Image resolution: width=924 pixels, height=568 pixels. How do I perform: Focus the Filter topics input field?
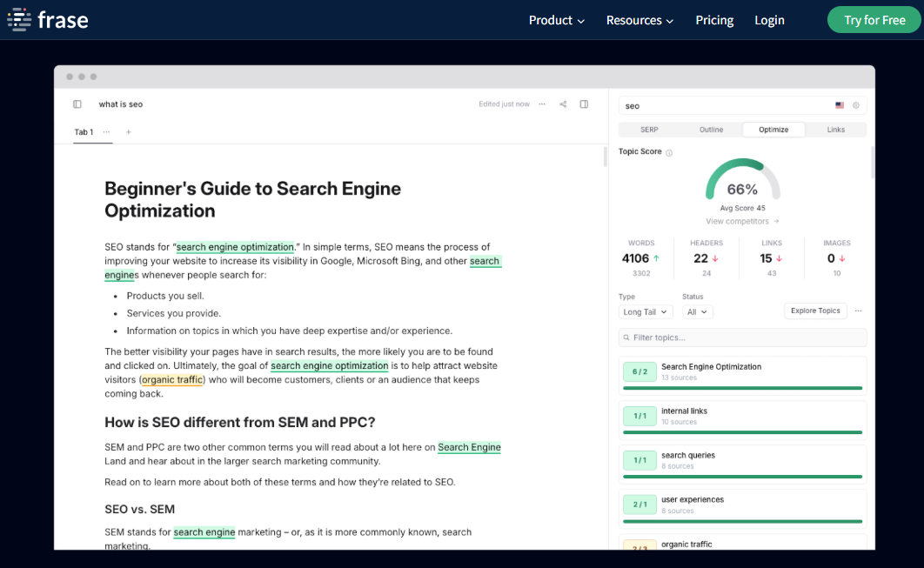[x=742, y=337]
